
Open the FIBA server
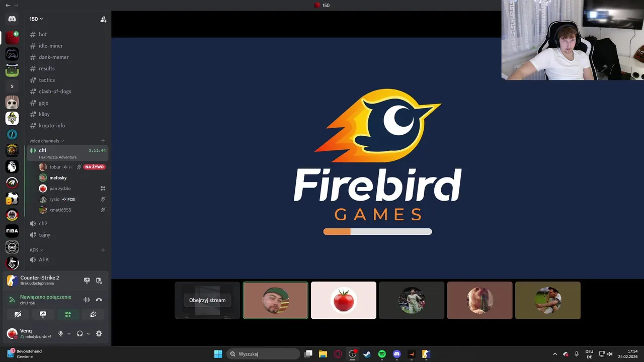pyautogui.click(x=12, y=231)
